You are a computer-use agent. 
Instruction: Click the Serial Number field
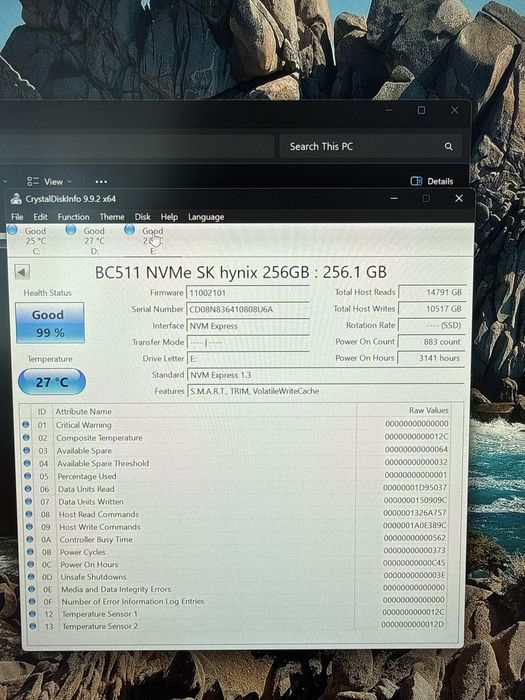click(248, 309)
